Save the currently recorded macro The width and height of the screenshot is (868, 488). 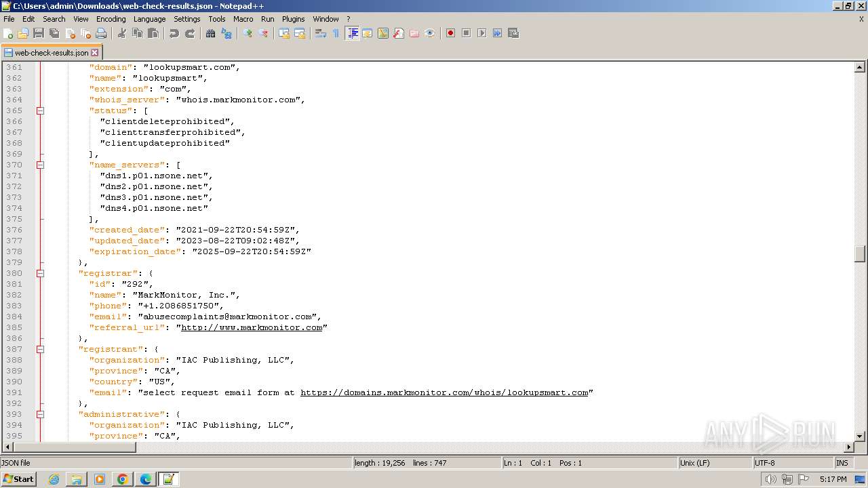click(x=513, y=33)
